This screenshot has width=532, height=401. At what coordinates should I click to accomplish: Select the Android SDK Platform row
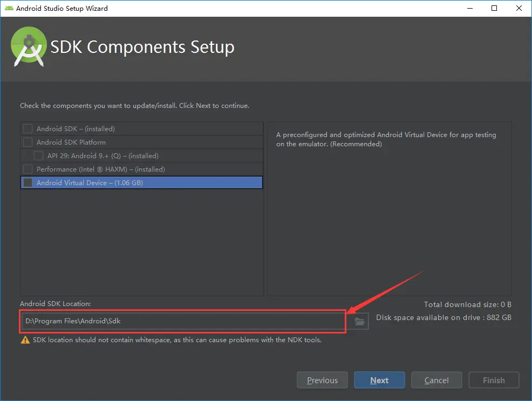point(141,142)
